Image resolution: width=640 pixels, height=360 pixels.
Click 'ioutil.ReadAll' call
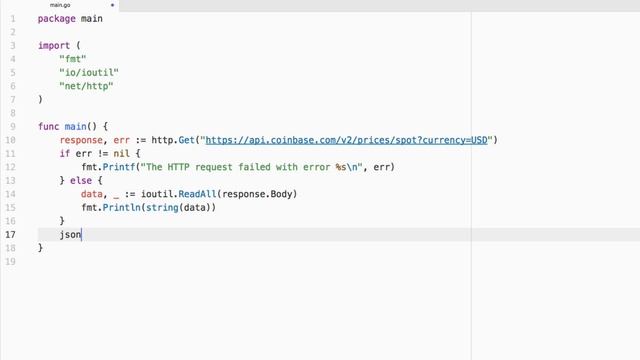178,194
